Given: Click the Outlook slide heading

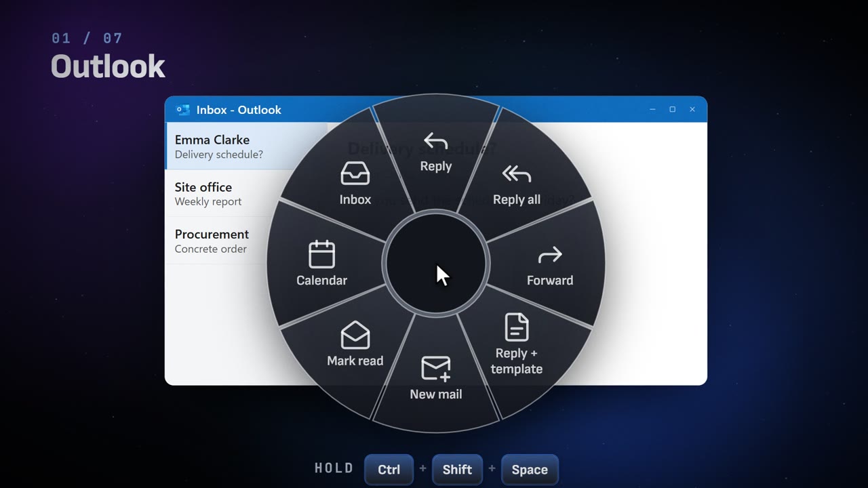Looking at the screenshot, I should pyautogui.click(x=108, y=66).
